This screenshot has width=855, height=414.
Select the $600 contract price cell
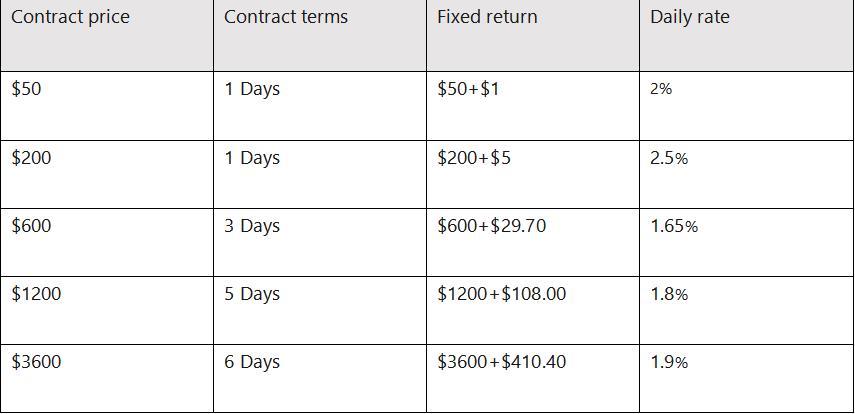[x=31, y=226]
